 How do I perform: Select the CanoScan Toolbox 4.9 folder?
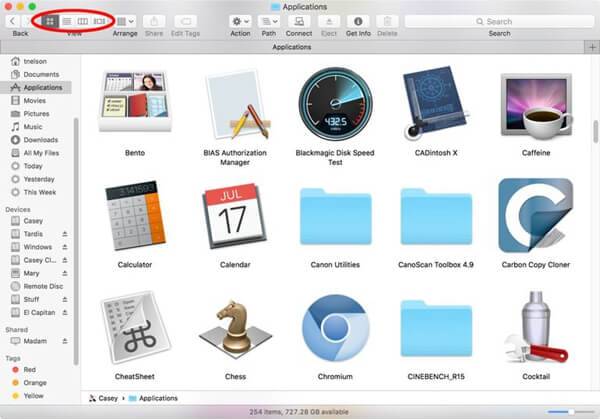pos(436,217)
